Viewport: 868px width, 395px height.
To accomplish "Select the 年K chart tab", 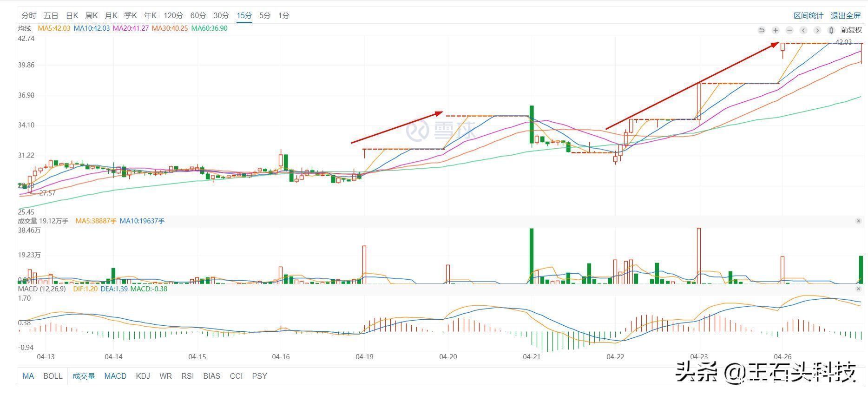I will [150, 15].
